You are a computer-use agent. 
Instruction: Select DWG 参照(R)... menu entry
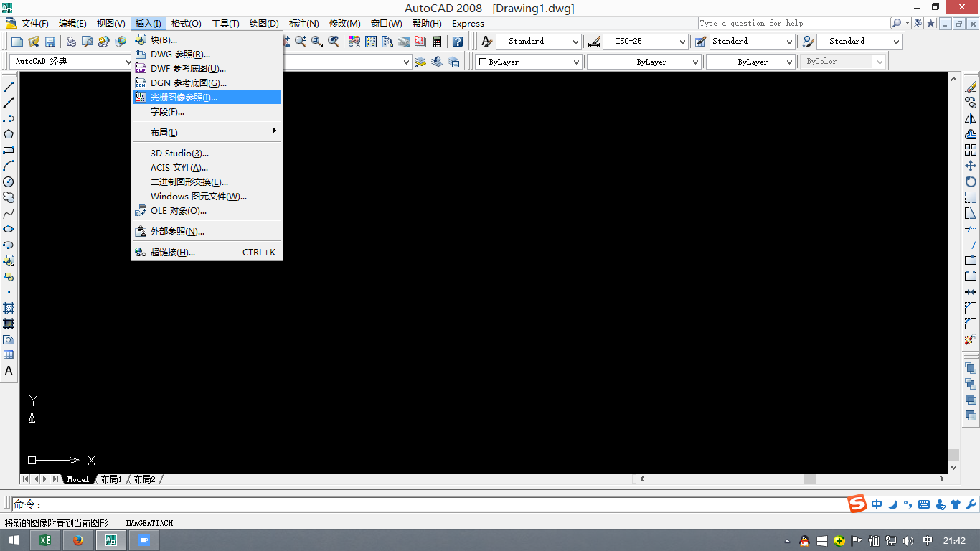[207, 55]
